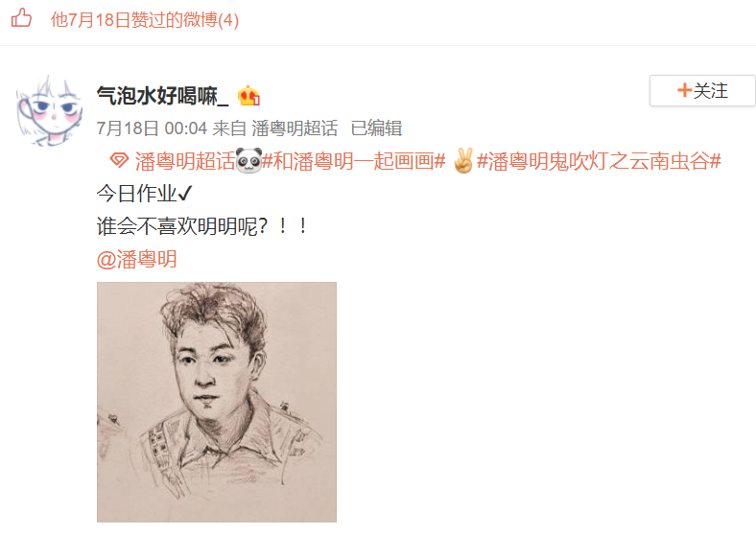
Task: Open the 潘粤明超话 source link
Action: [x=295, y=128]
